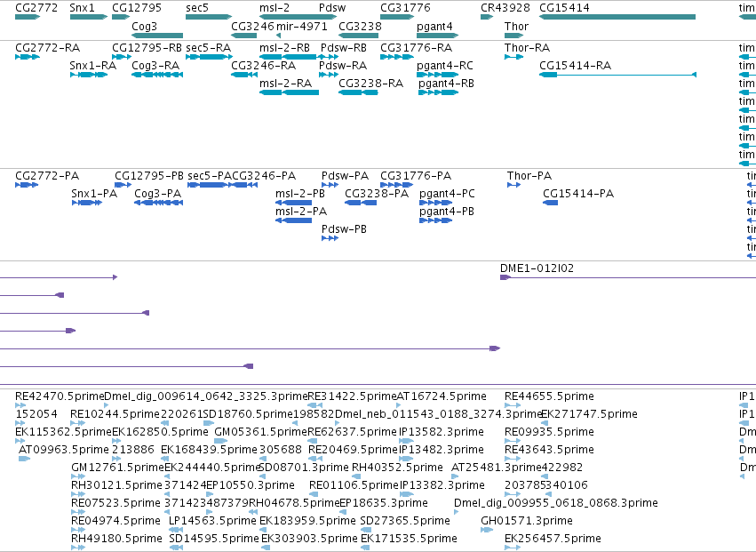756x552 pixels.
Task: Click the RE42470.5prime EST label
Action: (60, 396)
